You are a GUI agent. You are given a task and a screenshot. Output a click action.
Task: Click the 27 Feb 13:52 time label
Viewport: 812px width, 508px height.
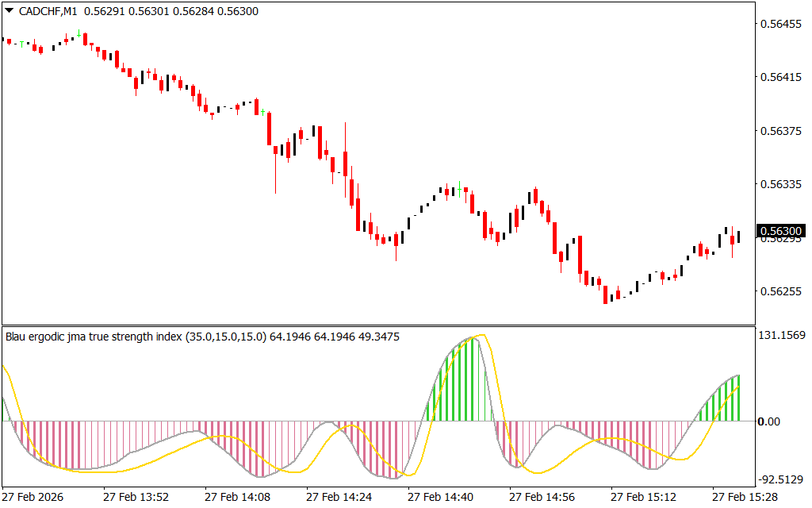coord(136,497)
